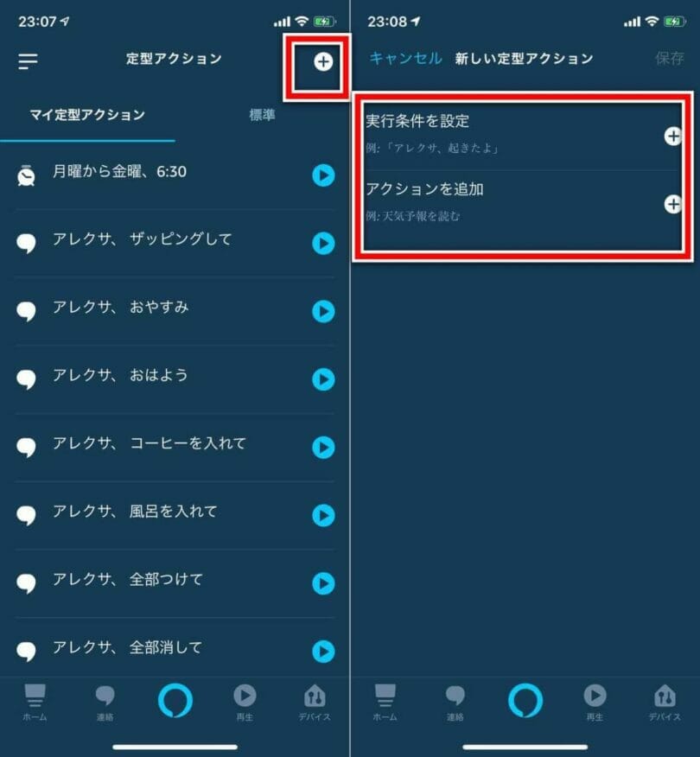Select the マイ定型アクション tab
This screenshot has width=700, height=757.
tap(87, 115)
